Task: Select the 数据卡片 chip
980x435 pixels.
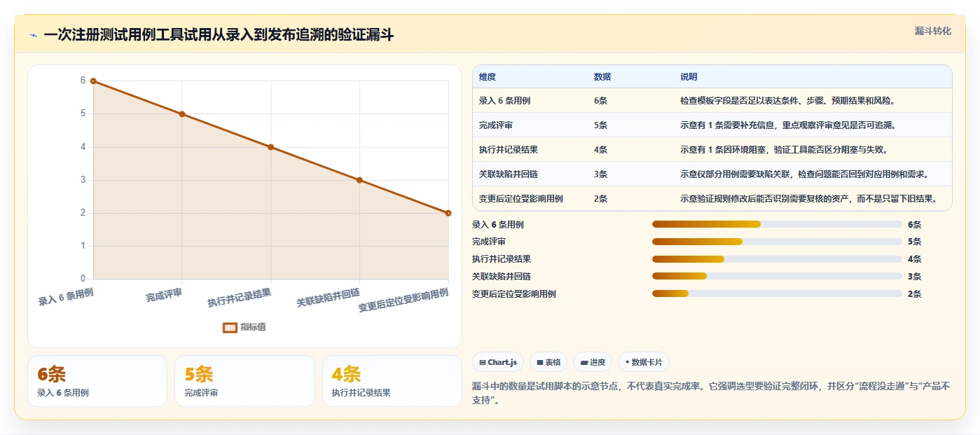Action: [x=644, y=362]
